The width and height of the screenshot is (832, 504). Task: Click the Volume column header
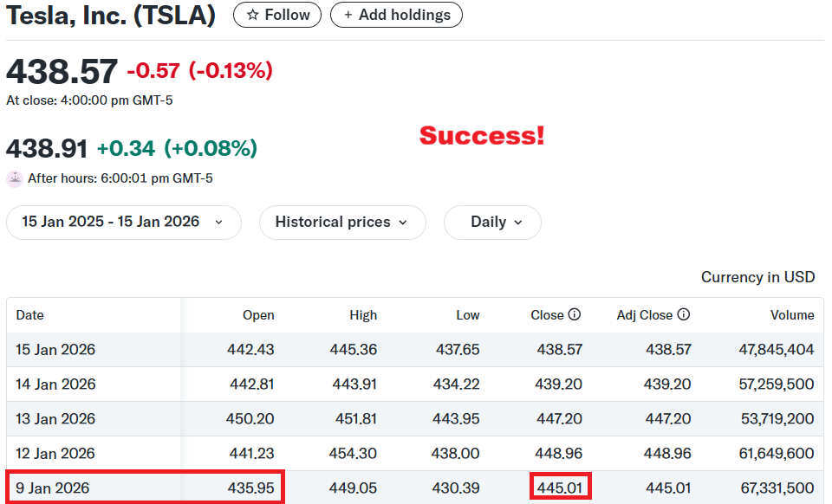792,315
